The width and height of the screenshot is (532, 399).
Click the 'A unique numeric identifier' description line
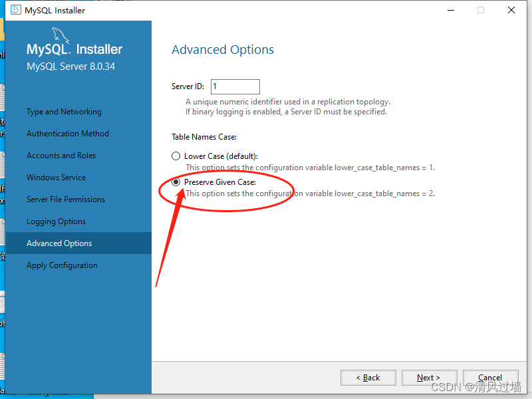pos(288,102)
